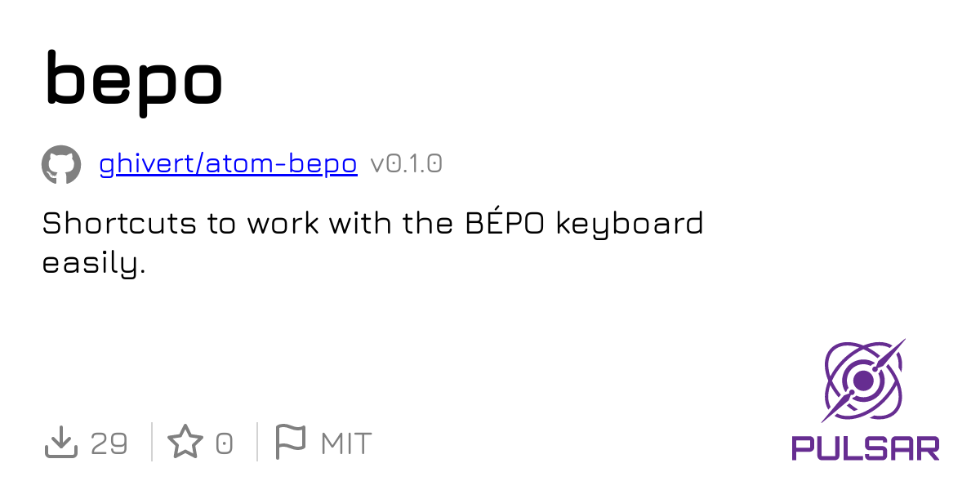Click the word keyboard in the description
Screen dimensions: 980x490
[x=629, y=223]
